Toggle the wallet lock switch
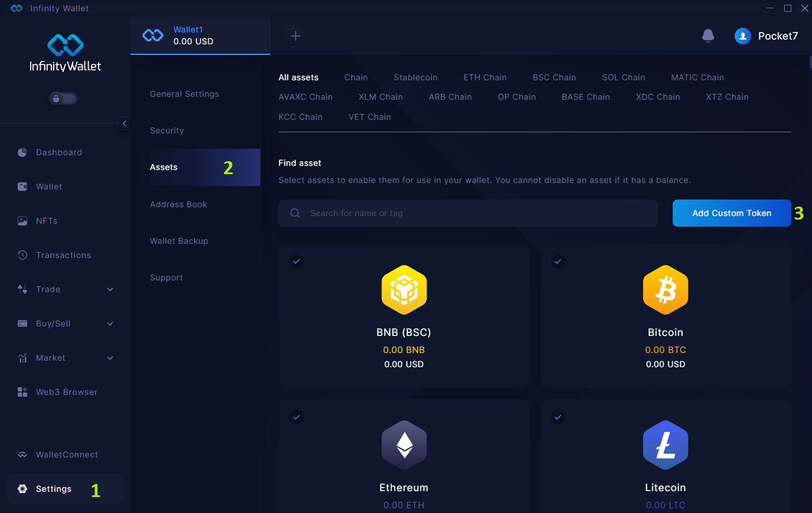 click(x=63, y=99)
